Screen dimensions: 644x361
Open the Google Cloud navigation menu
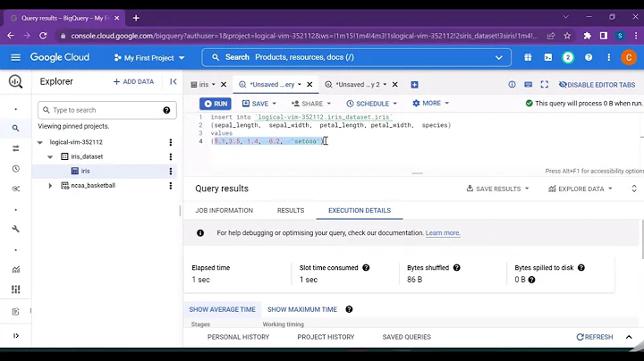point(15,57)
